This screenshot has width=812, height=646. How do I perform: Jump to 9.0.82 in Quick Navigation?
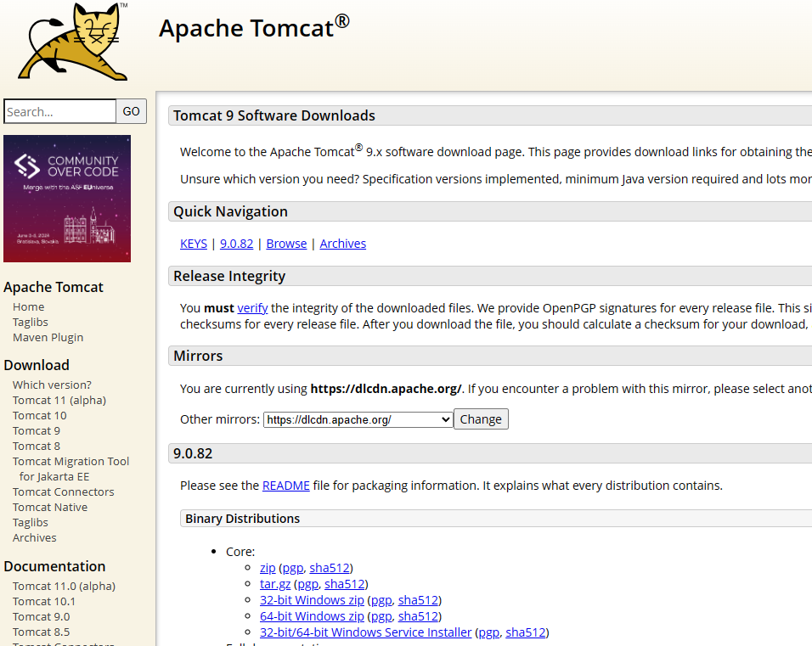pyautogui.click(x=237, y=244)
